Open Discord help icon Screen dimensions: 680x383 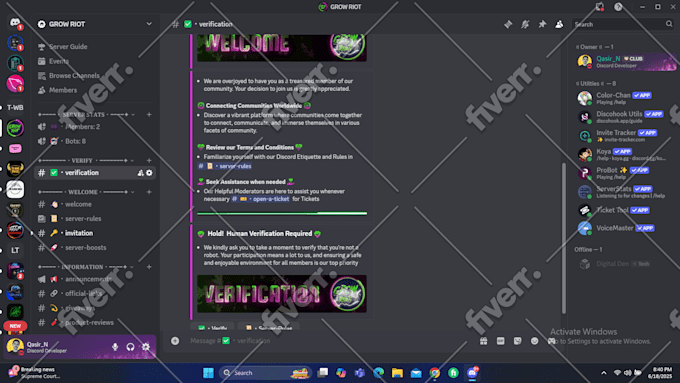(x=618, y=7)
